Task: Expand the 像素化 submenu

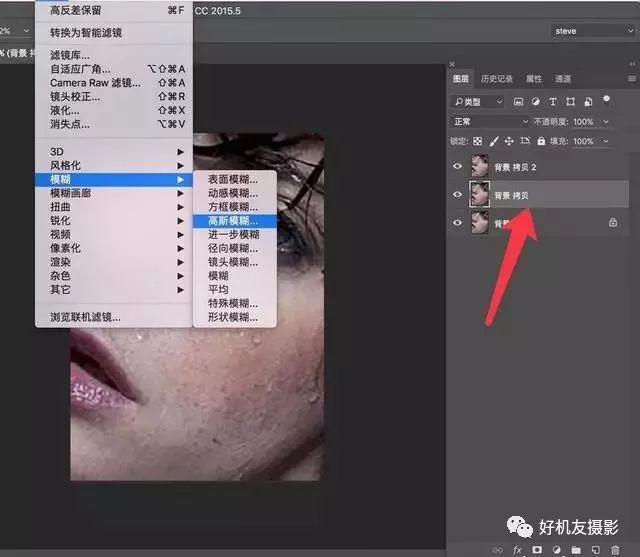Action: (114, 248)
